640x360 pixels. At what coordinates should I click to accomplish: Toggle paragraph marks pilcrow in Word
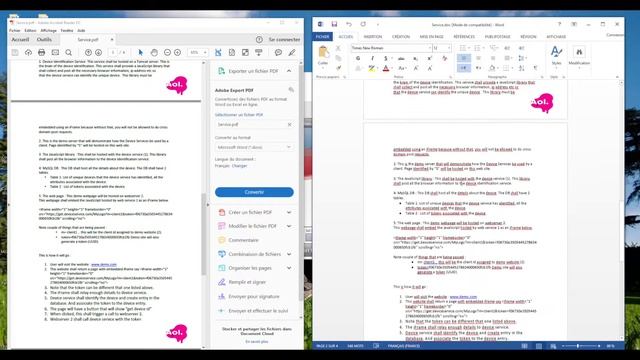[536, 68]
